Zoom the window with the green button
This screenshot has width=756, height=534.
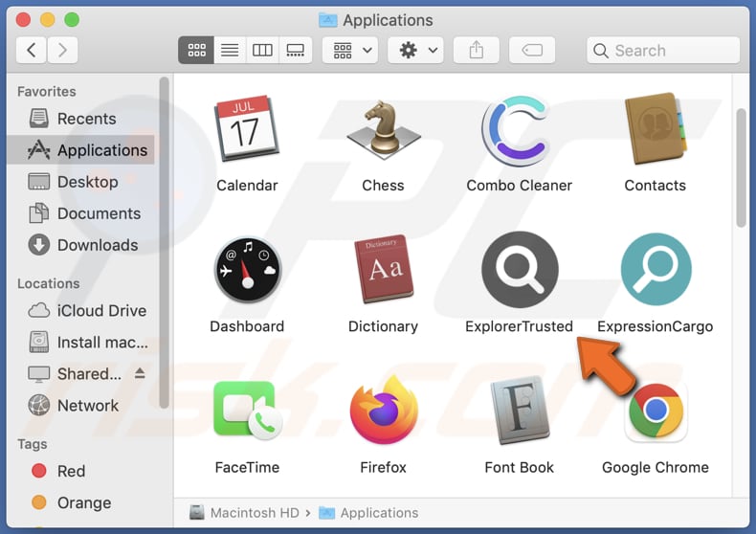click(x=72, y=20)
